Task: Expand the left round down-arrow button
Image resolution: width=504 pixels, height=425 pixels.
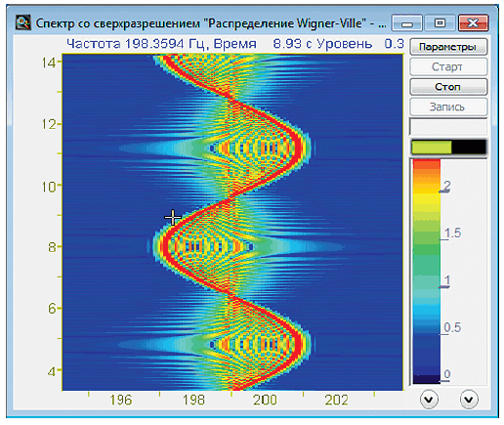Action: [429, 400]
